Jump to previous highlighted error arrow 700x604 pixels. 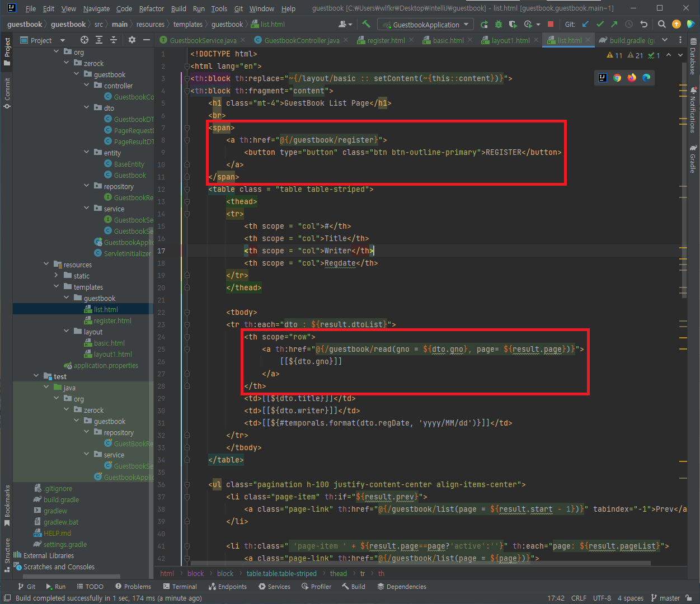coord(669,55)
